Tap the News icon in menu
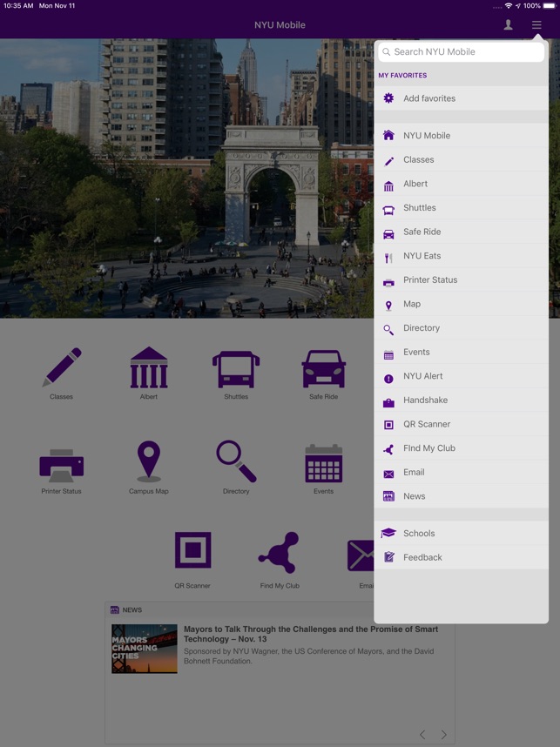Image resolution: width=560 pixels, height=747 pixels. pos(388,496)
